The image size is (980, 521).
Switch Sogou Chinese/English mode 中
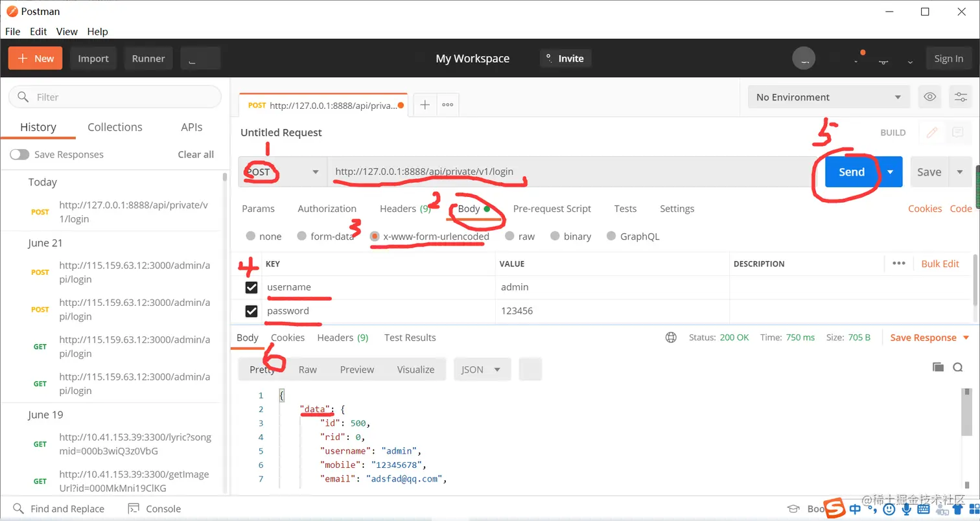click(856, 509)
